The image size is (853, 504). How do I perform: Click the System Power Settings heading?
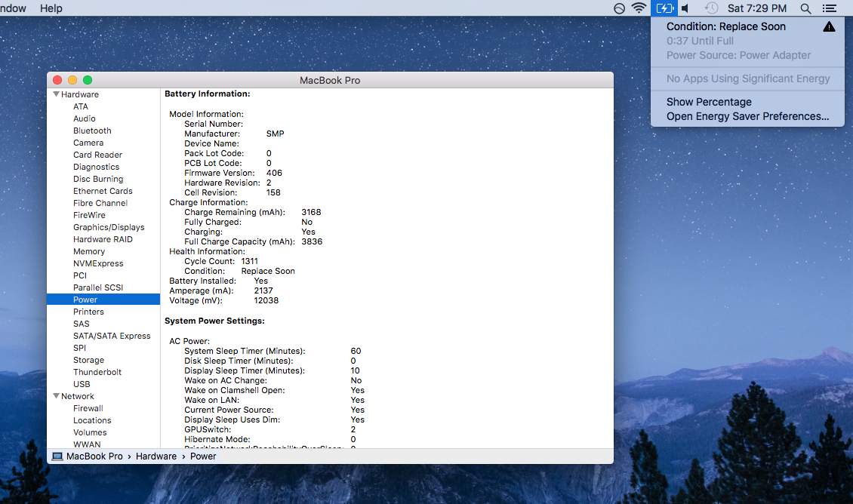click(214, 321)
